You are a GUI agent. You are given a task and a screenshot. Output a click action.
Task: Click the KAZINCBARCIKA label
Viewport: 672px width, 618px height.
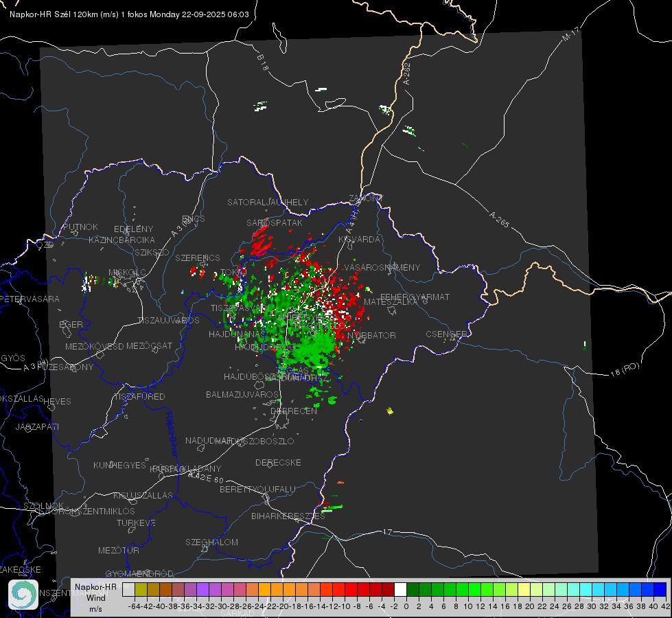pyautogui.click(x=121, y=240)
